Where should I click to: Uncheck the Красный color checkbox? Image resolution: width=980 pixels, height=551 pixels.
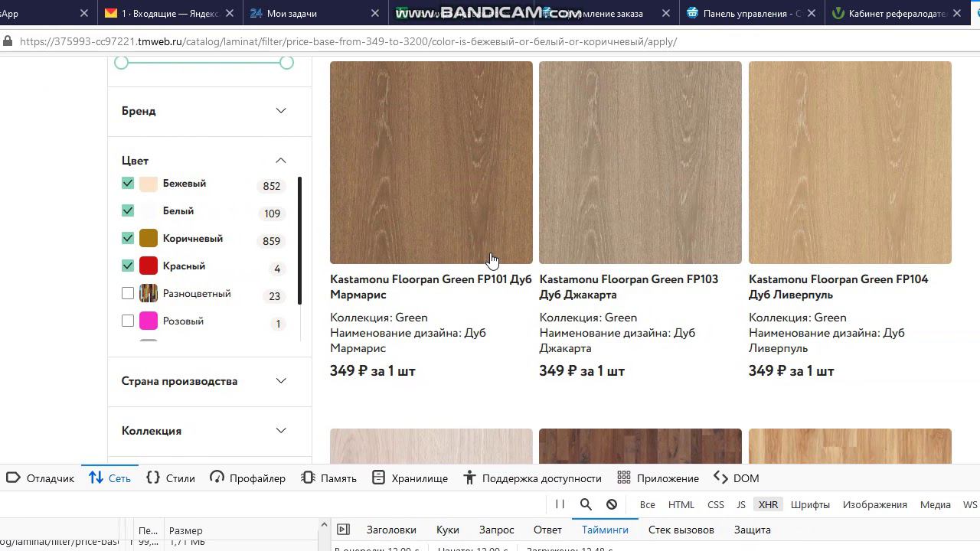click(x=128, y=266)
